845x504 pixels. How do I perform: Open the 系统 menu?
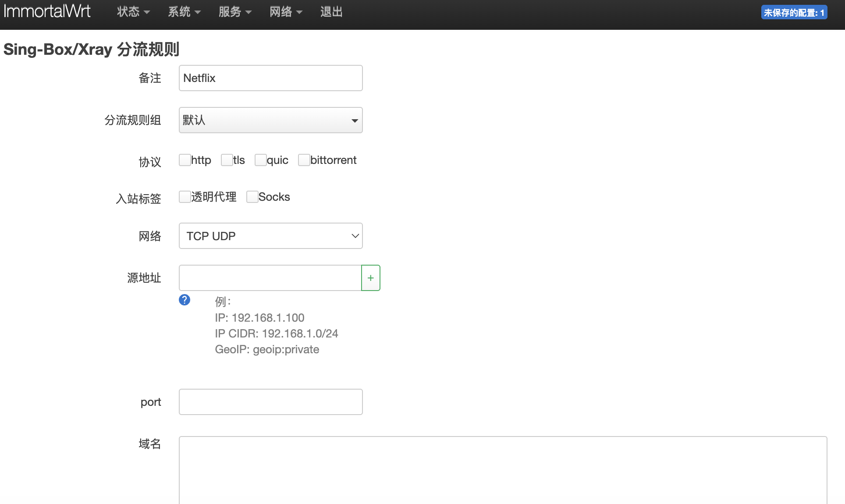tap(184, 12)
